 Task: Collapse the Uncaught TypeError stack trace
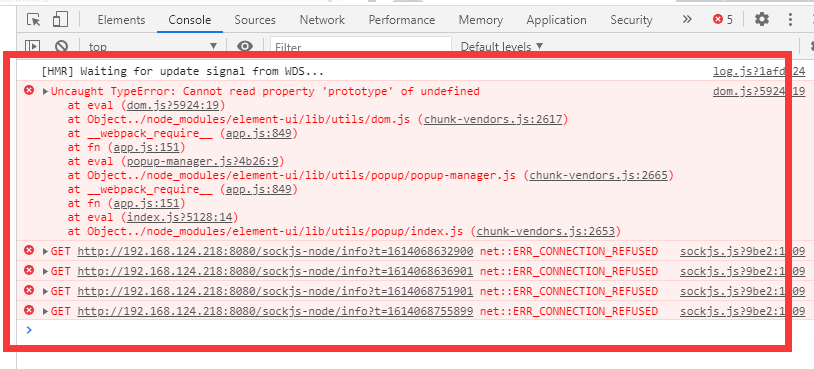46,91
